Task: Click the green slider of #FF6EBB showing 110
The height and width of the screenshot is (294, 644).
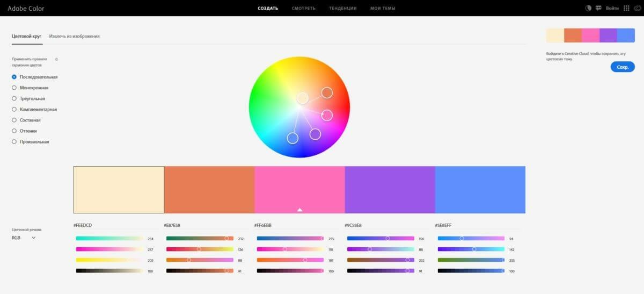Action: point(290,249)
